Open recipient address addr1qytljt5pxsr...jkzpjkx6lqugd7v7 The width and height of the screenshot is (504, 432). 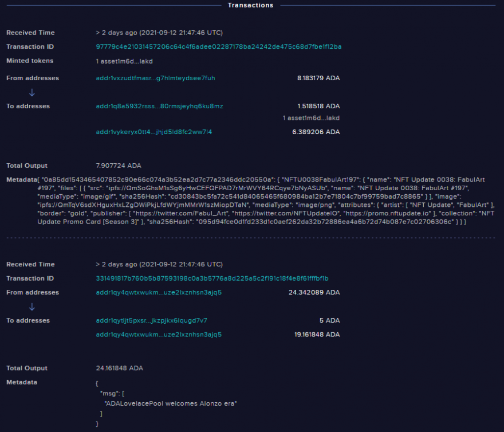(x=151, y=320)
